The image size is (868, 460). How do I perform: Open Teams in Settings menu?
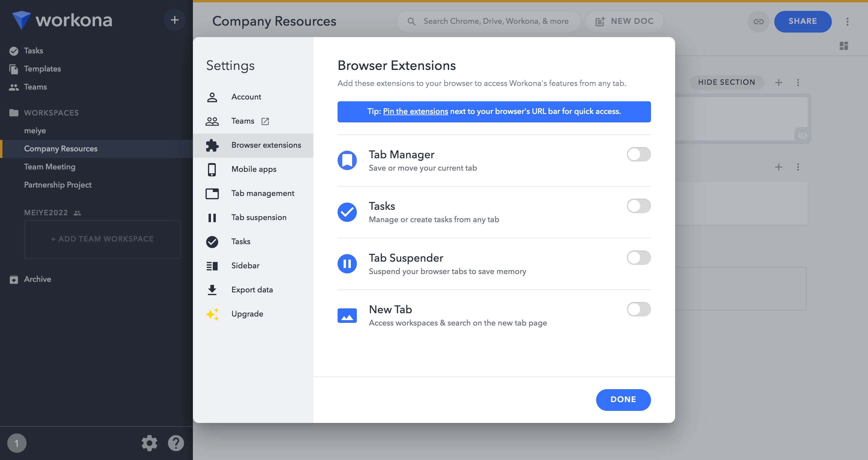tap(253, 121)
